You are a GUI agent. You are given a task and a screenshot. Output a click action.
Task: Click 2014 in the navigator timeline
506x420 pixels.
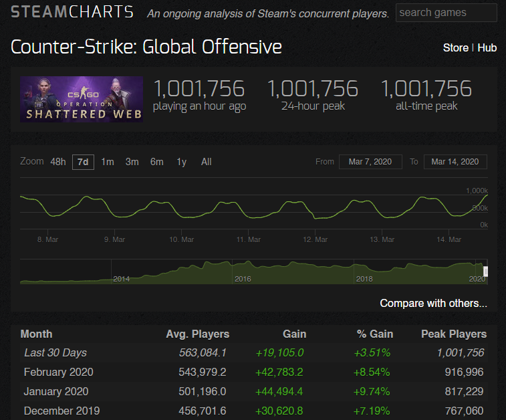tap(122, 279)
